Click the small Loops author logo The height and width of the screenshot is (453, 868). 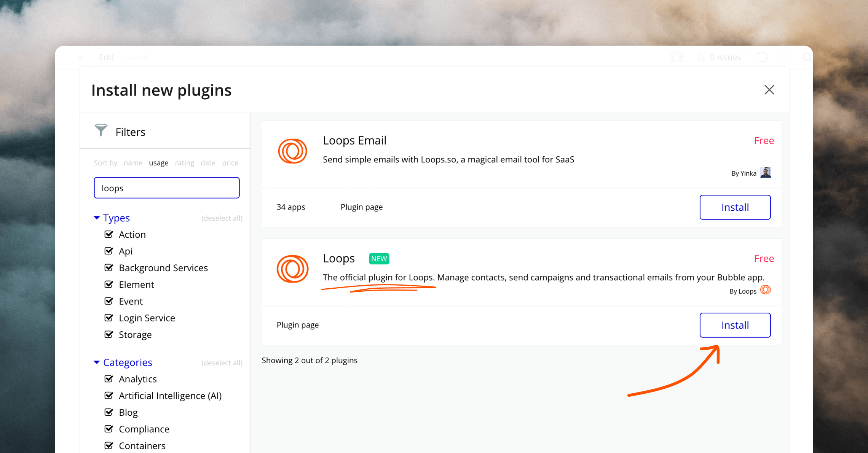[766, 290]
